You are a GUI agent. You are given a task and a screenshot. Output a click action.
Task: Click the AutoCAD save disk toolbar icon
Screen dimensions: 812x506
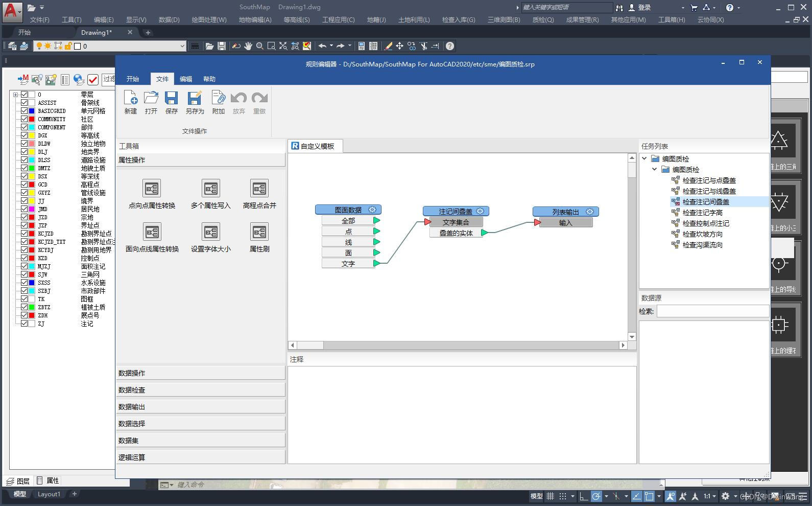[222, 46]
